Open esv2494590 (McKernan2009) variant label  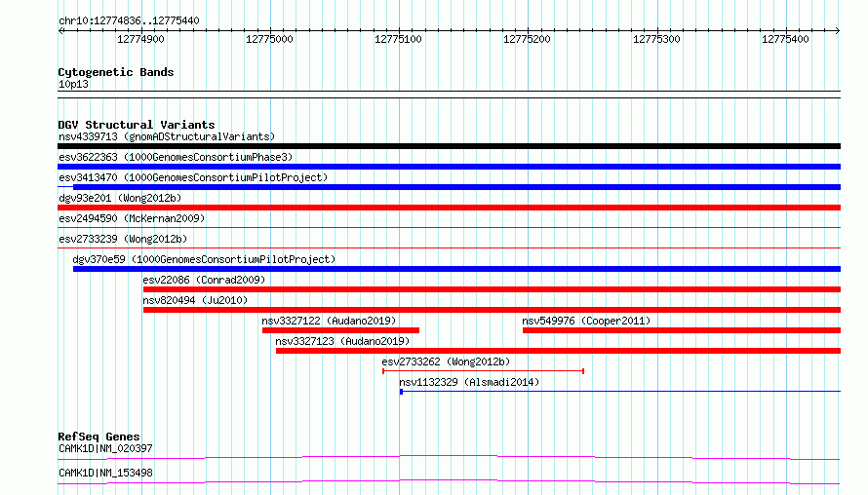tap(132, 218)
